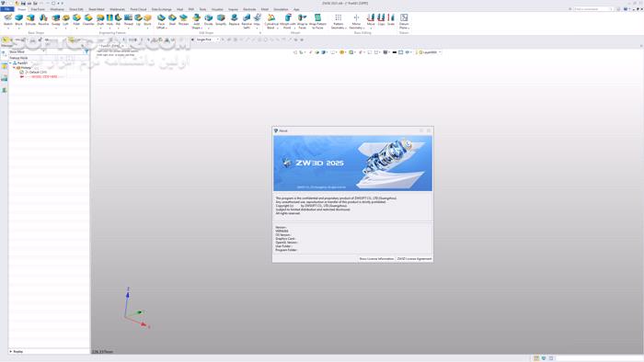Viewport: 644px width, 362px height.
Task: Open the Pattern Geometry tool
Action: (x=338, y=21)
